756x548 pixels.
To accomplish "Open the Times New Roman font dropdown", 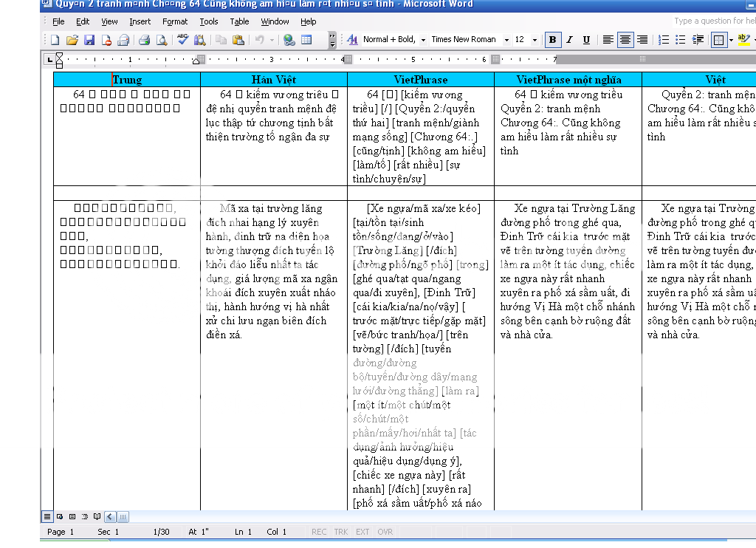I will tap(506, 40).
